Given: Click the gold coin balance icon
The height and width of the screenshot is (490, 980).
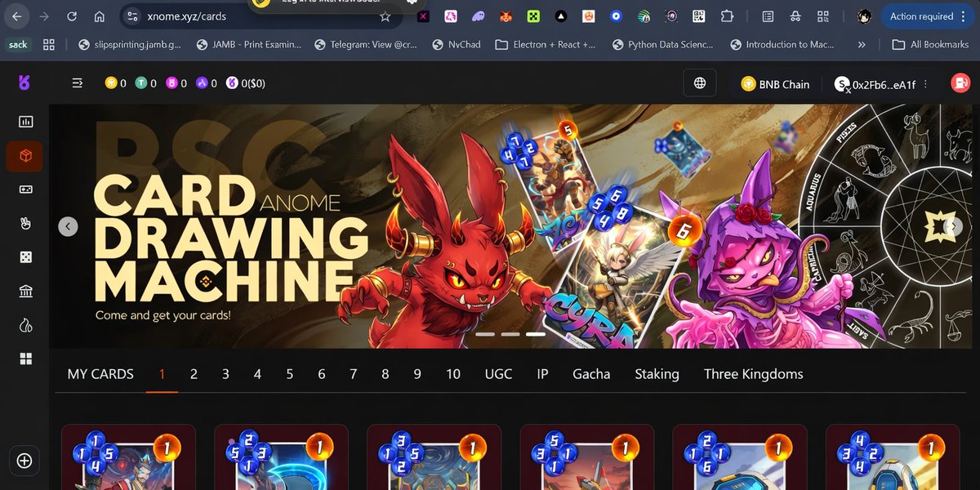Looking at the screenshot, I should [x=111, y=83].
